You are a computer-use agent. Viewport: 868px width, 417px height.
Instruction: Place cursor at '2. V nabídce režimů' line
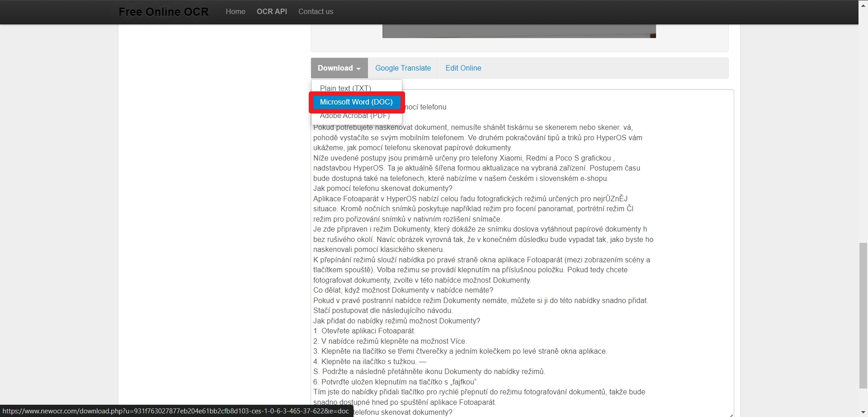pos(390,341)
